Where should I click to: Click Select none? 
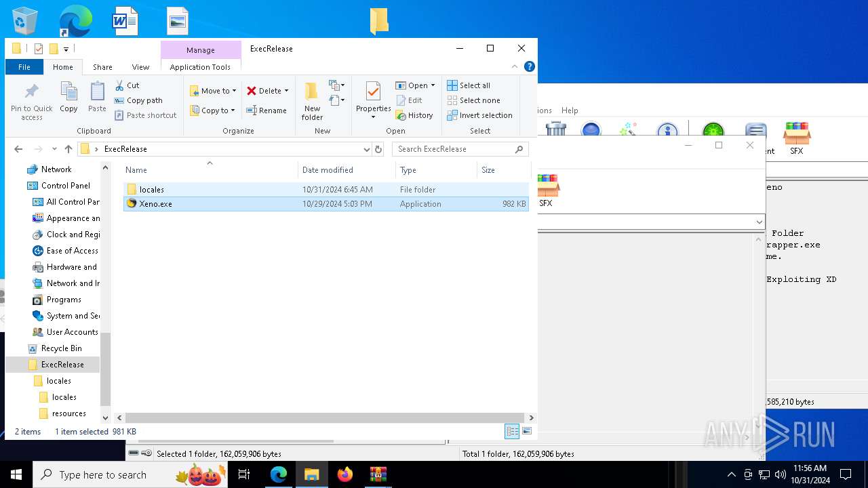click(473, 100)
